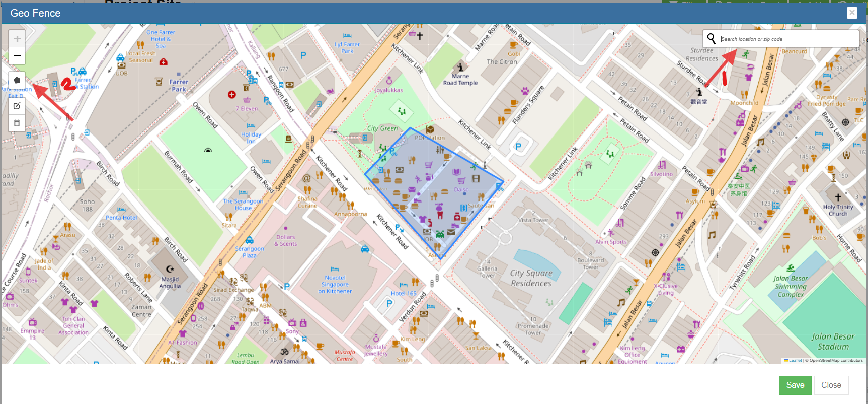Click the City Square Residences label
The width and height of the screenshot is (868, 404).
tap(531, 278)
